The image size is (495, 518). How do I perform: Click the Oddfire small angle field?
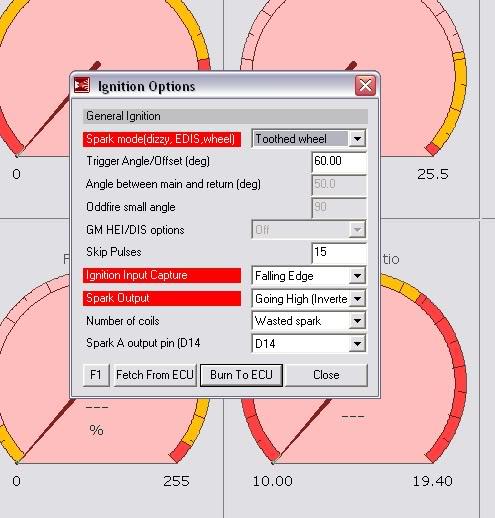(339, 207)
